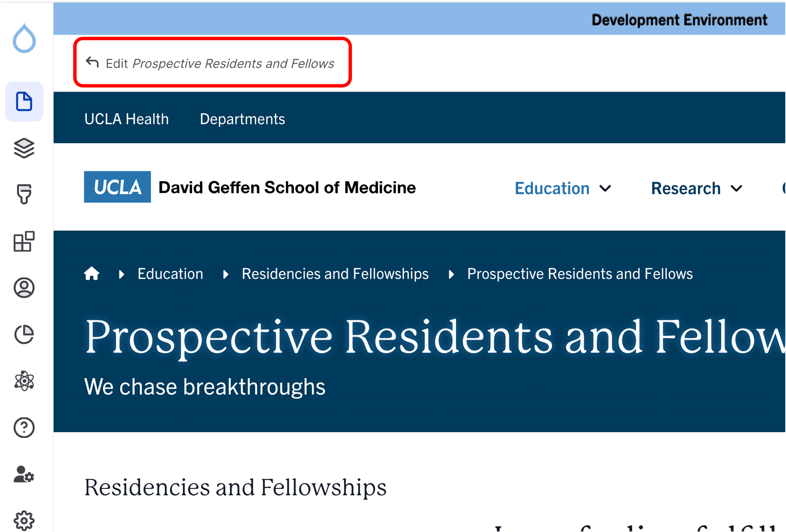Click Residencies and Fellowships breadcrumb link
The height and width of the screenshot is (532, 786).
pyautogui.click(x=335, y=274)
